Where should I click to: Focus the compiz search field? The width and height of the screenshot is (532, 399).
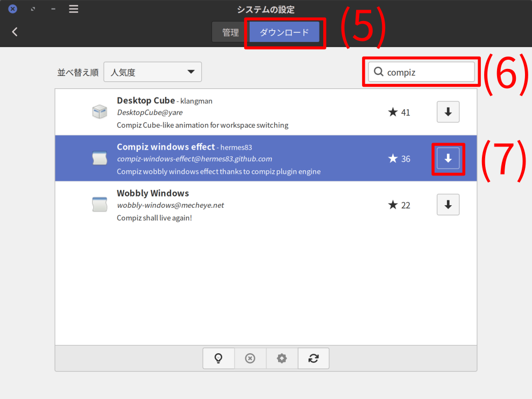428,72
